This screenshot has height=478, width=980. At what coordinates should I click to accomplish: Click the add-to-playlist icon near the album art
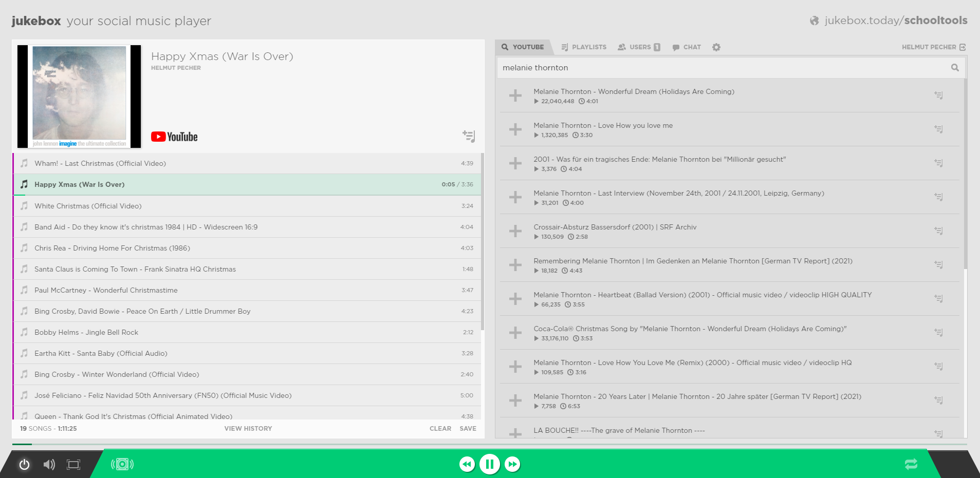tap(469, 136)
